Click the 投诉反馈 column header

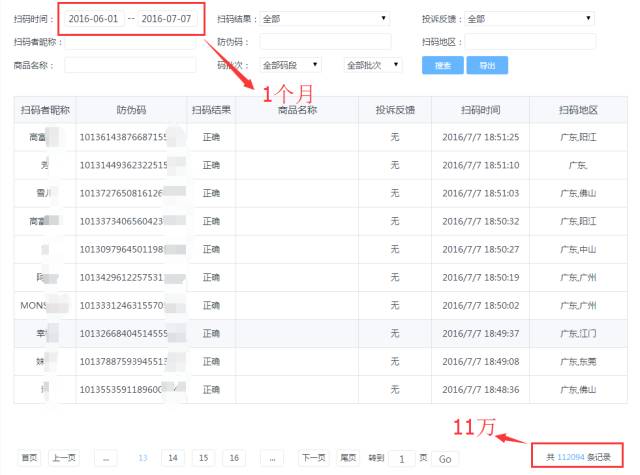(x=395, y=110)
